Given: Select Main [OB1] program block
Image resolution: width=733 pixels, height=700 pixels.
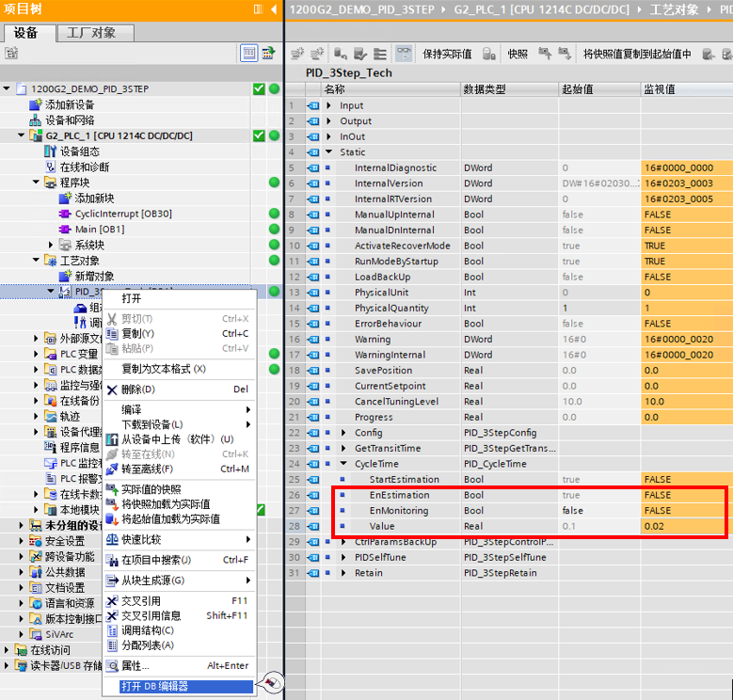Looking at the screenshot, I should tap(100, 229).
